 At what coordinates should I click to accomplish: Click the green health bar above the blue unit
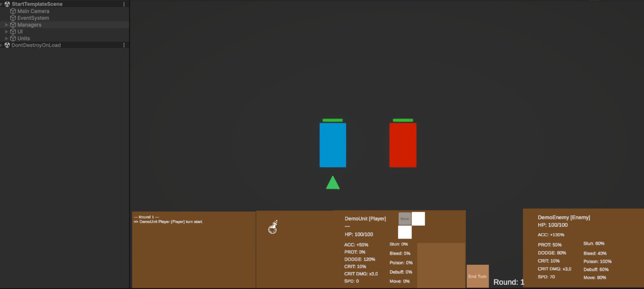(x=333, y=120)
